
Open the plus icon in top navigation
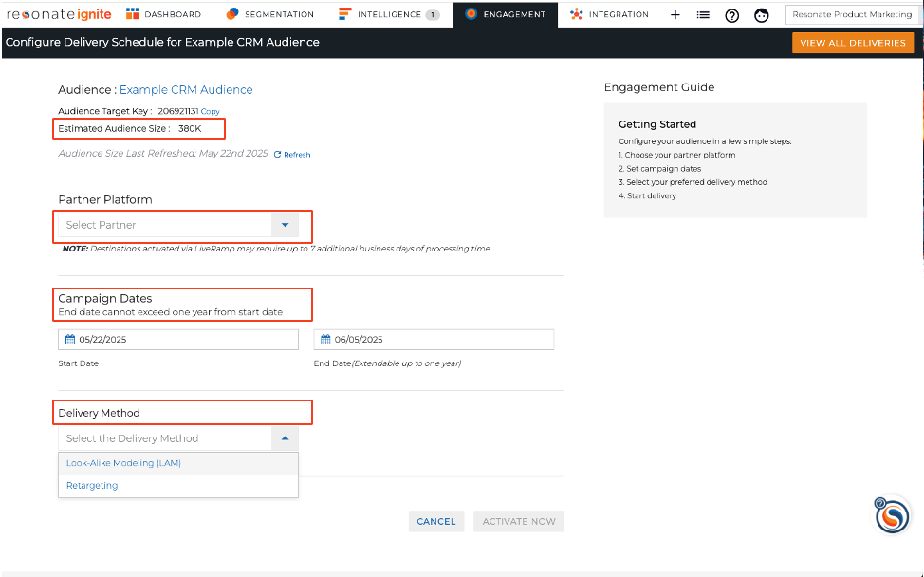click(x=675, y=15)
